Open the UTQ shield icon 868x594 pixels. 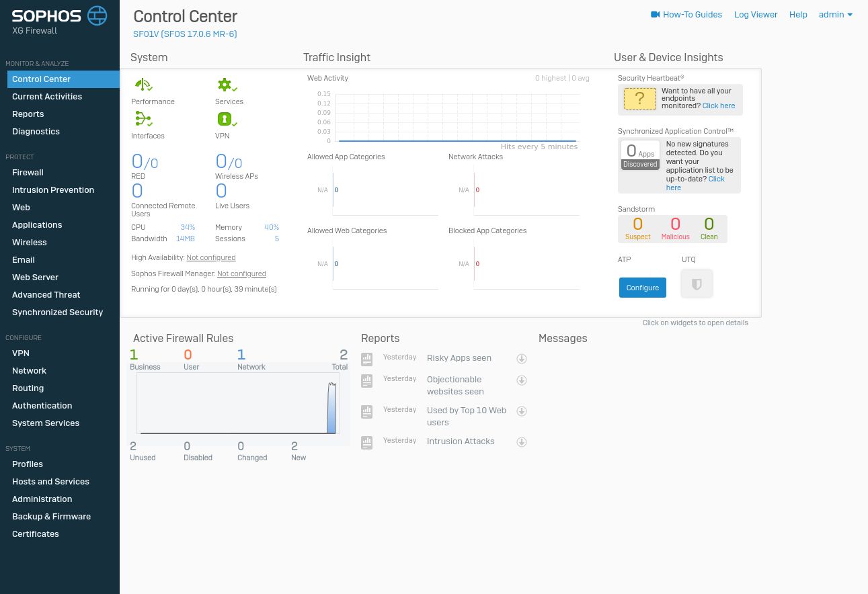(x=696, y=283)
